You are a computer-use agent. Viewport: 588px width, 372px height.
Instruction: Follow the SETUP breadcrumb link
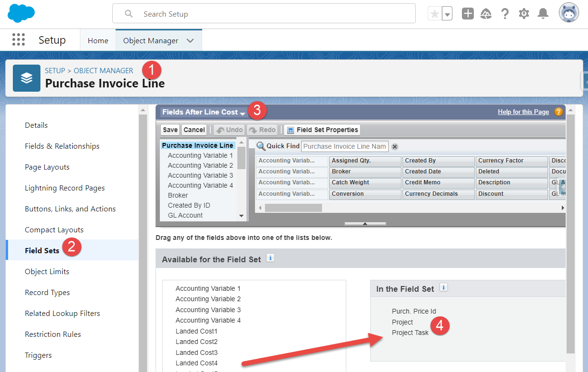coord(55,70)
